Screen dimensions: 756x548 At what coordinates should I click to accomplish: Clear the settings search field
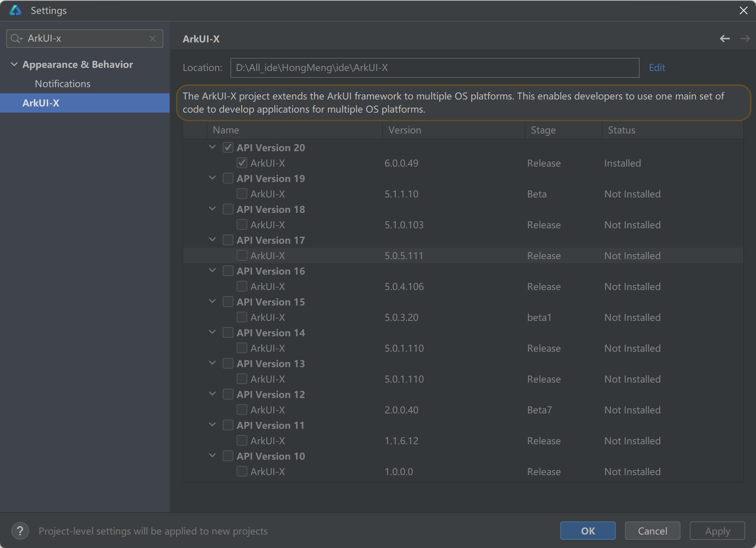153,39
